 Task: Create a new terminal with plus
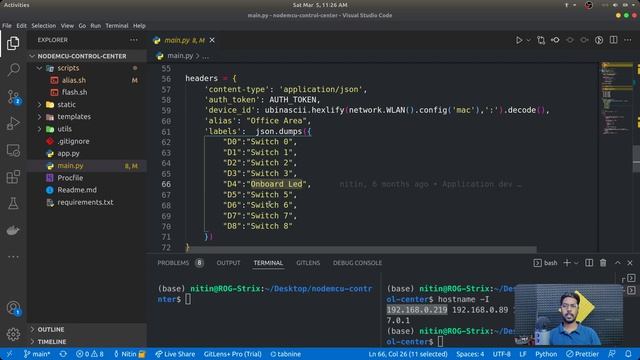coord(567,263)
